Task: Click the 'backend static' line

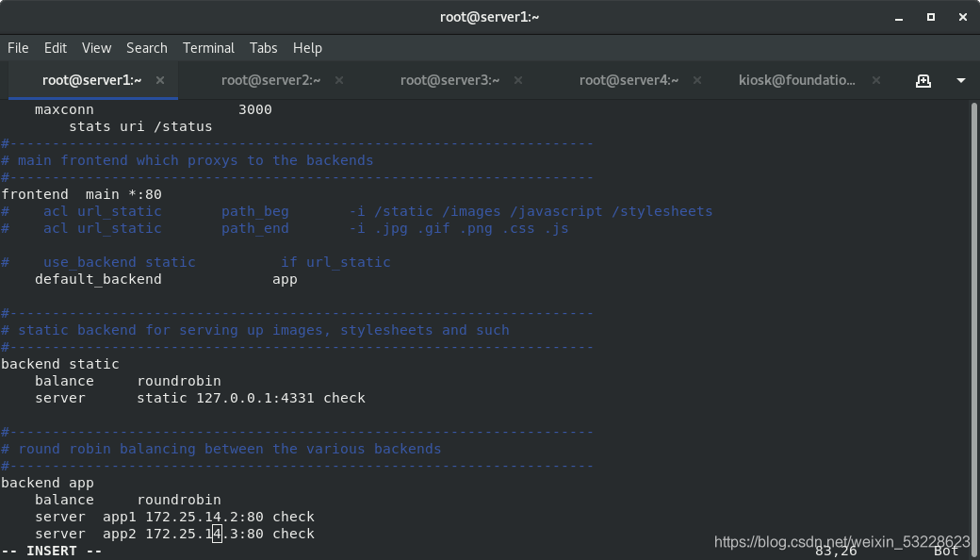Action: [60, 364]
